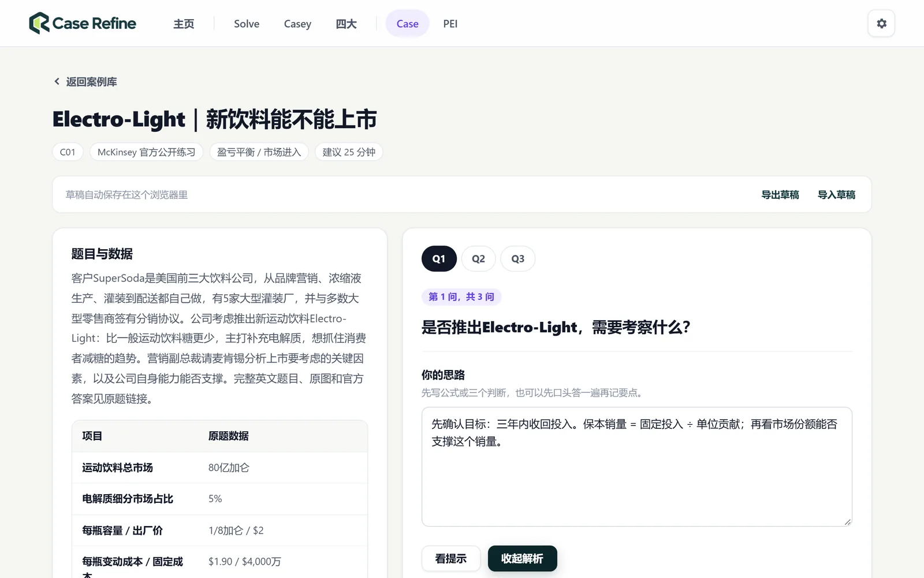Click the Case Refine logo icon
The height and width of the screenshot is (578, 924).
click(x=39, y=23)
